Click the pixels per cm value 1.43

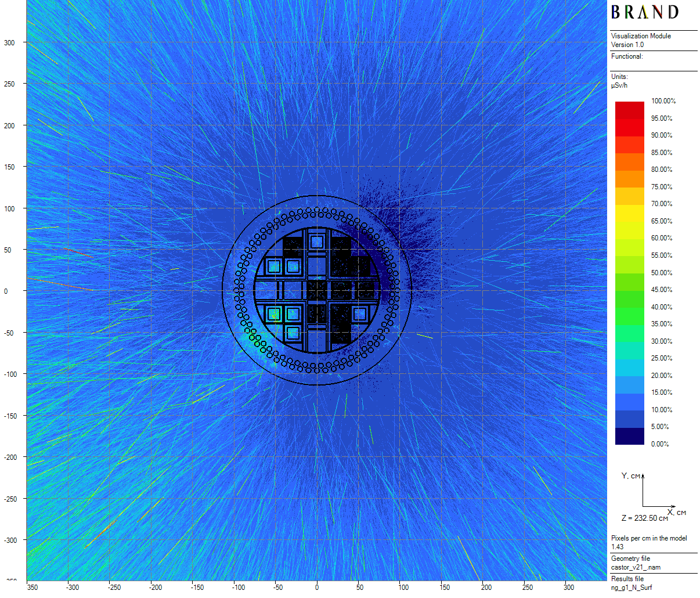tap(617, 547)
